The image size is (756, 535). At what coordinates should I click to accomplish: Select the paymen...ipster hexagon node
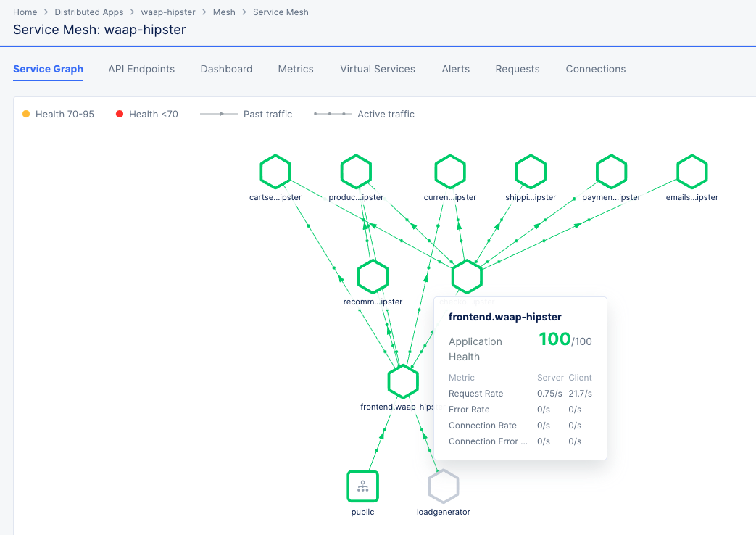pyautogui.click(x=611, y=171)
